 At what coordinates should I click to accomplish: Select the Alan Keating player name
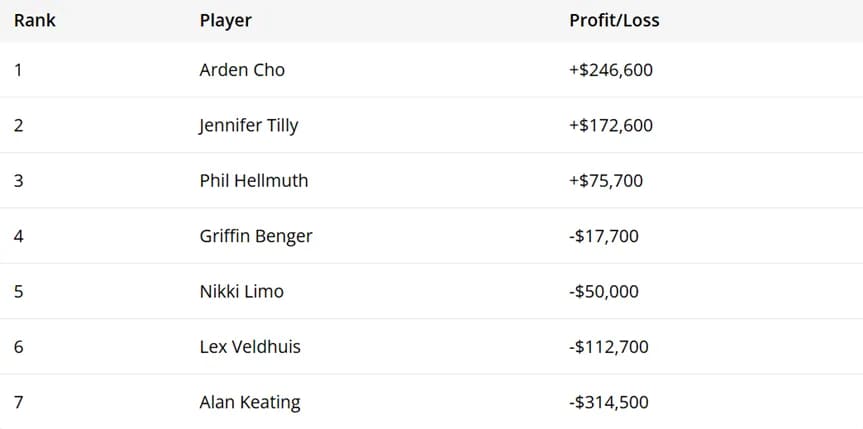point(250,403)
